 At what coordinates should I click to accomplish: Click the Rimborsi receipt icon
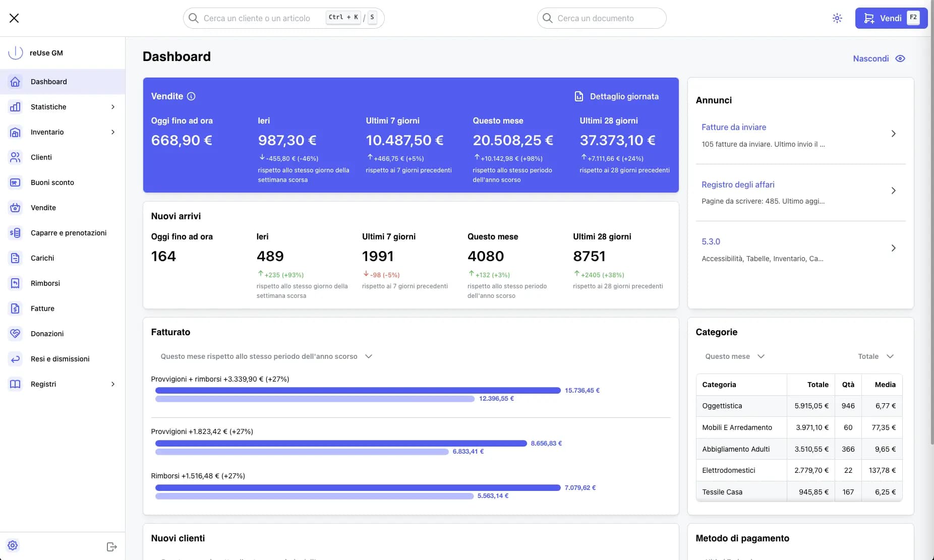pos(15,283)
